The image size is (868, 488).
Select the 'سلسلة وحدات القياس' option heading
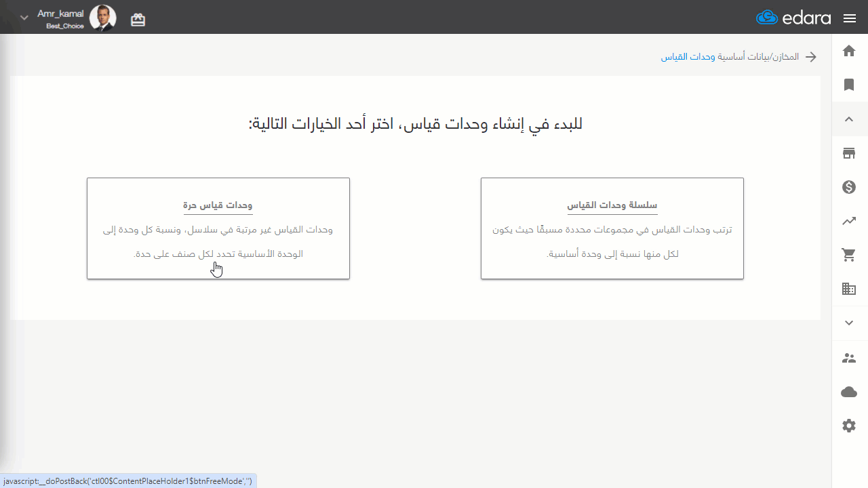[612, 205]
